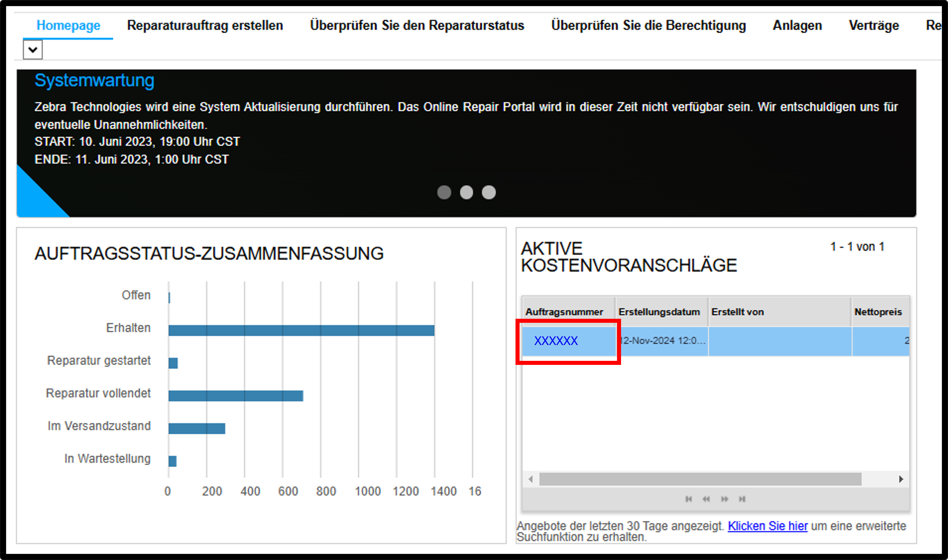
Task: Sort by Auftragsnummer column header
Action: 568,312
